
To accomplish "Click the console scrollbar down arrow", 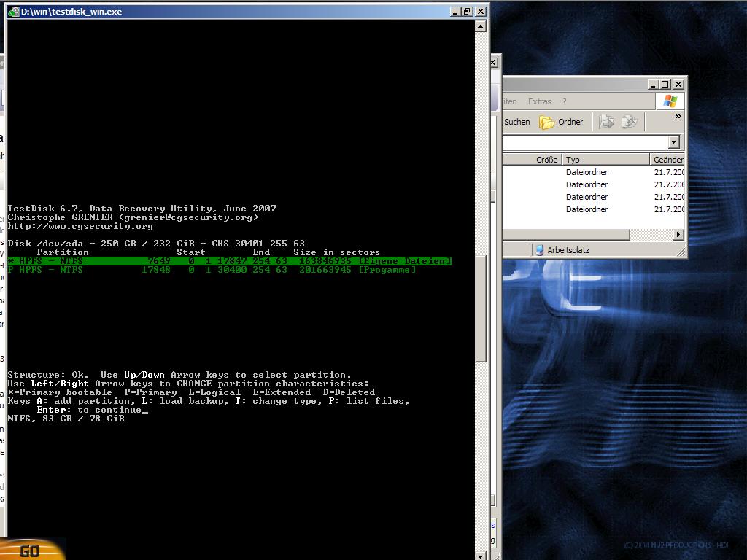I will [x=480, y=555].
